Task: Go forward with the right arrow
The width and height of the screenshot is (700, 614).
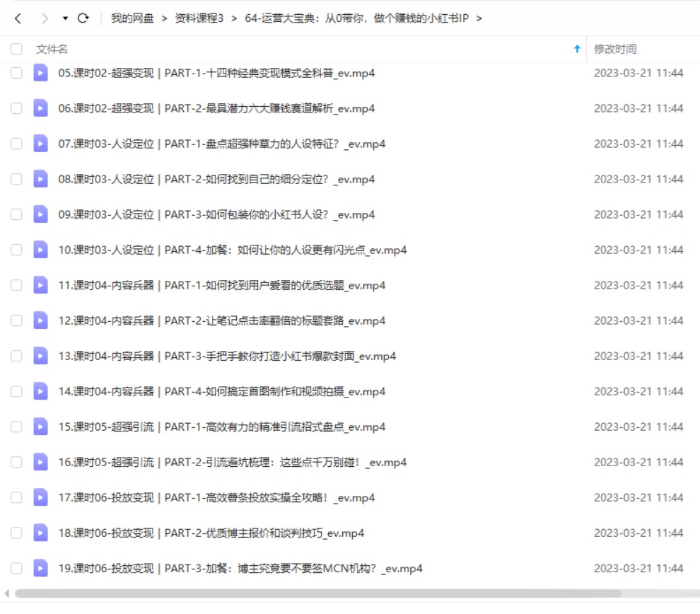Action: pyautogui.click(x=45, y=18)
